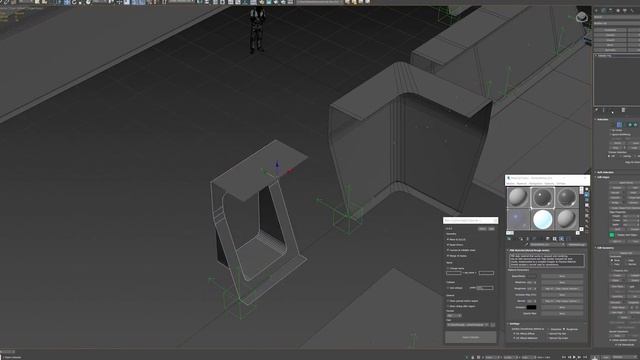Toggle AO Affects Diffuse checkbox

(514, 333)
